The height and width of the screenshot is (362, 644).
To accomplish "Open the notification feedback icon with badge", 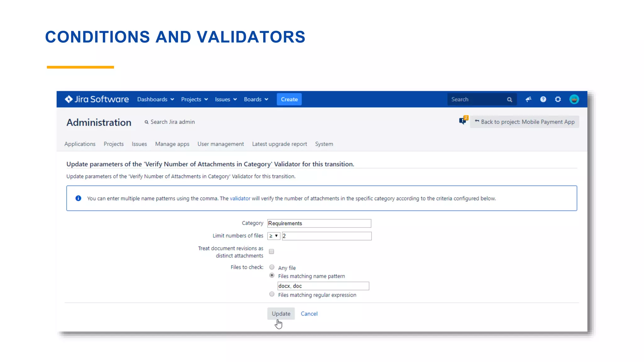I will click(464, 120).
